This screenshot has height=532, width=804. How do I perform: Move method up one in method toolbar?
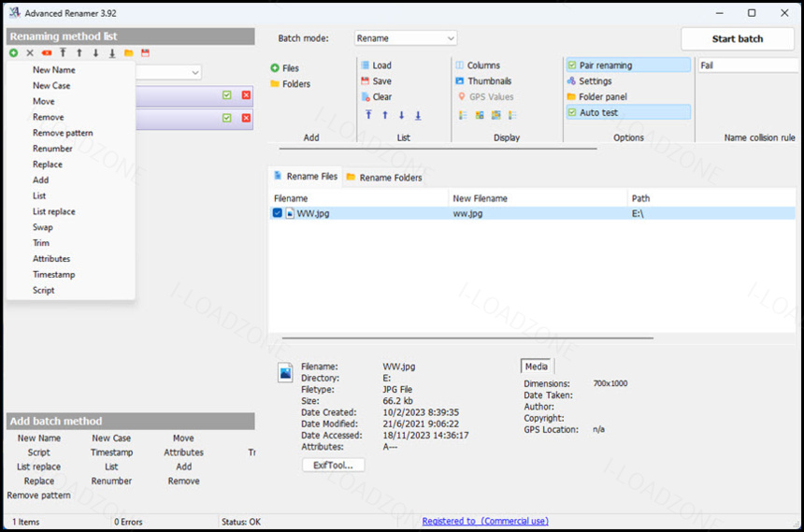pyautogui.click(x=79, y=53)
